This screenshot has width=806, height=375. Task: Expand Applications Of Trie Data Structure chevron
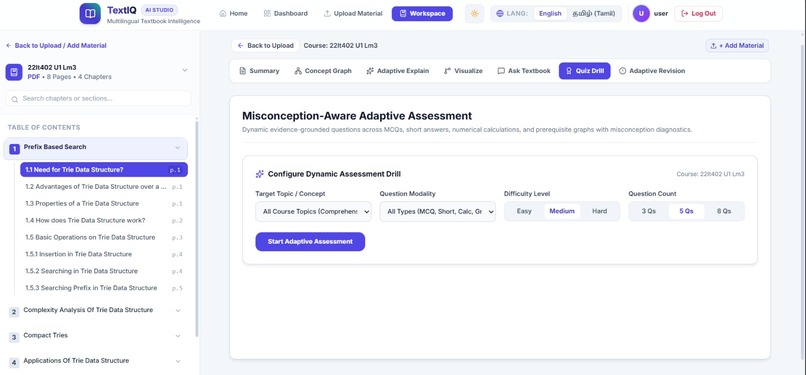(178, 361)
